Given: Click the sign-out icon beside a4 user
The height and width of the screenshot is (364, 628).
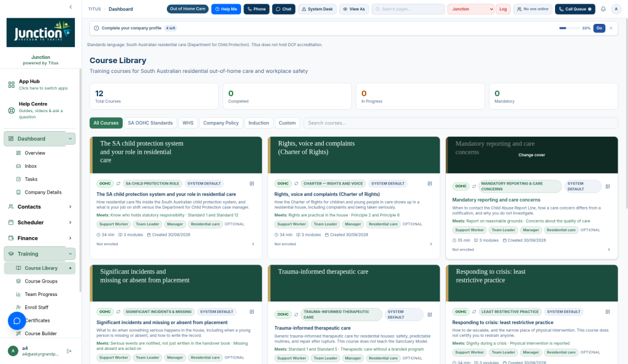Looking at the screenshot, I should point(69,351).
